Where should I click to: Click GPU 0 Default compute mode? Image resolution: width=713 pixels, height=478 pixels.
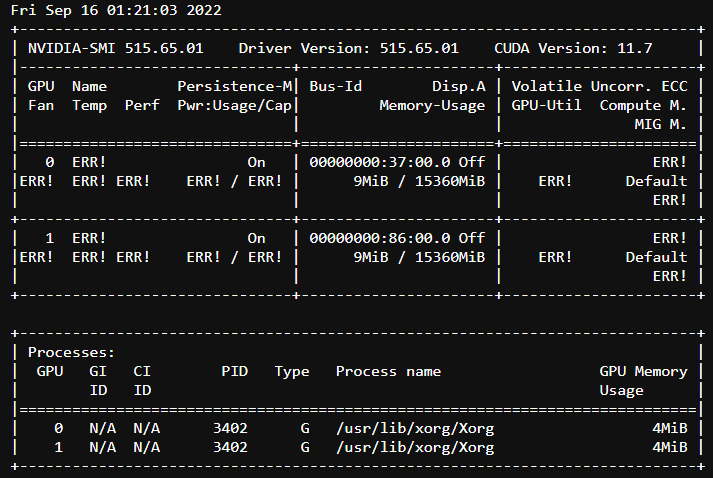(x=656, y=181)
